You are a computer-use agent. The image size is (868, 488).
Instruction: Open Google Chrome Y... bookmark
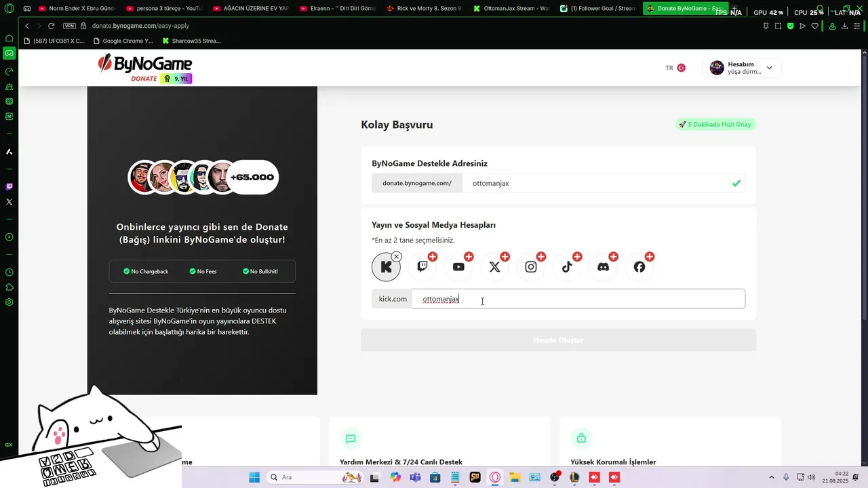(123, 41)
